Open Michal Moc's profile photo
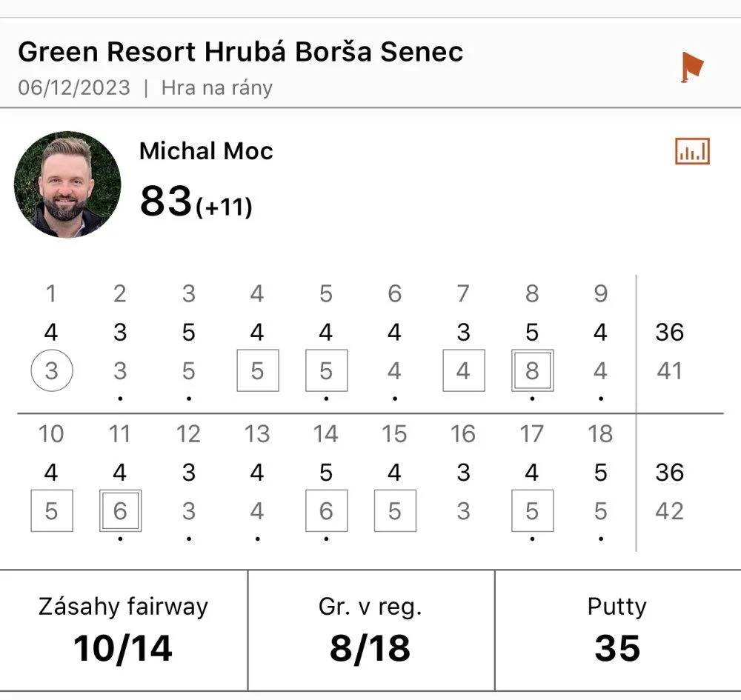 tap(67, 184)
